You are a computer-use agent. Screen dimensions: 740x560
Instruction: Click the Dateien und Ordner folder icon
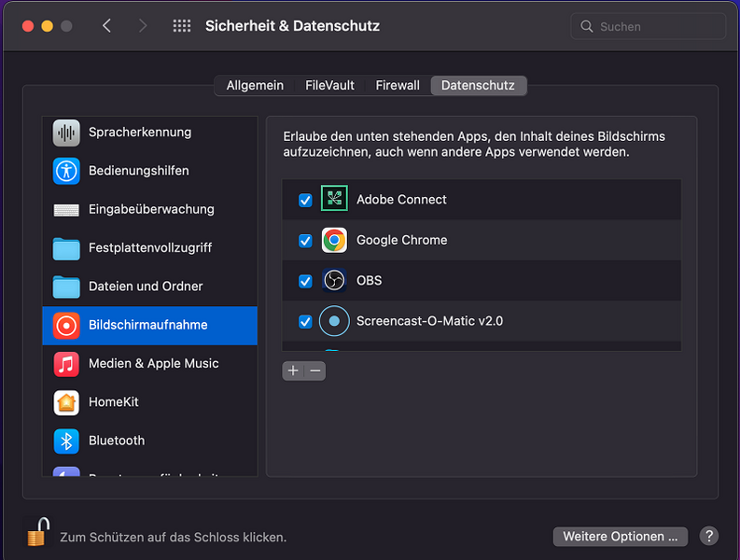pos(66,287)
